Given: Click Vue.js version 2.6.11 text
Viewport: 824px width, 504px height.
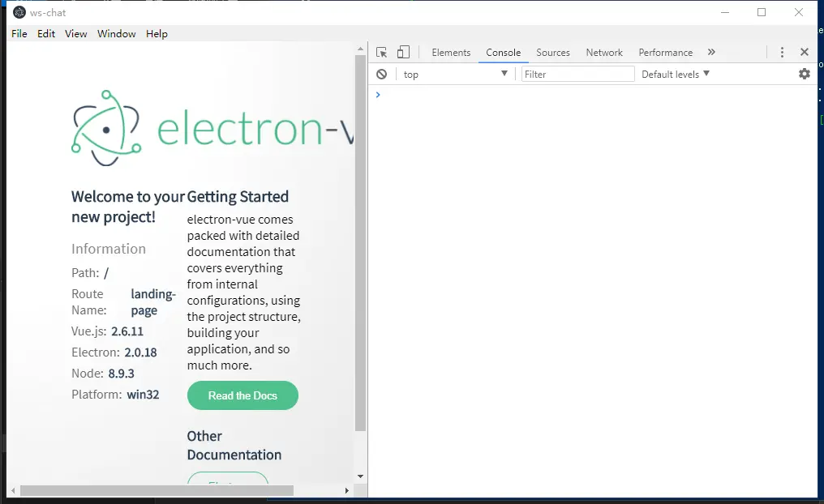Looking at the screenshot, I should coord(127,331).
